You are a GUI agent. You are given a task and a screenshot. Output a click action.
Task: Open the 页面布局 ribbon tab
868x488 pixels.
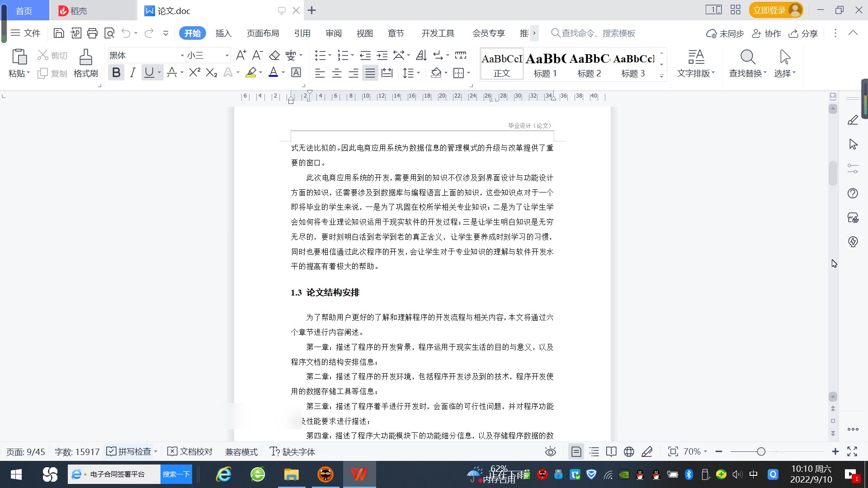click(x=263, y=33)
